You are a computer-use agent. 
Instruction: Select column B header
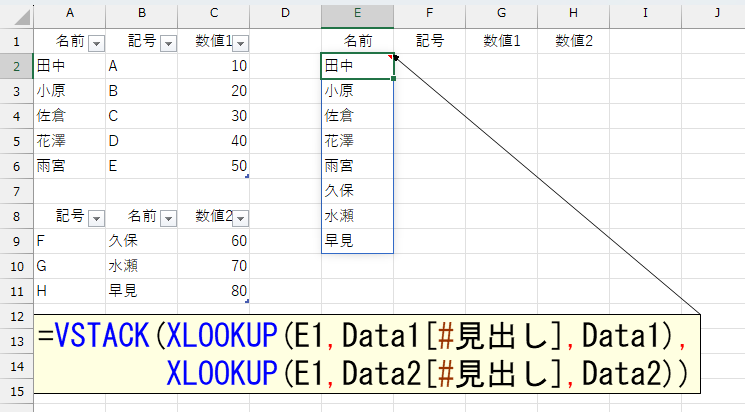point(142,13)
